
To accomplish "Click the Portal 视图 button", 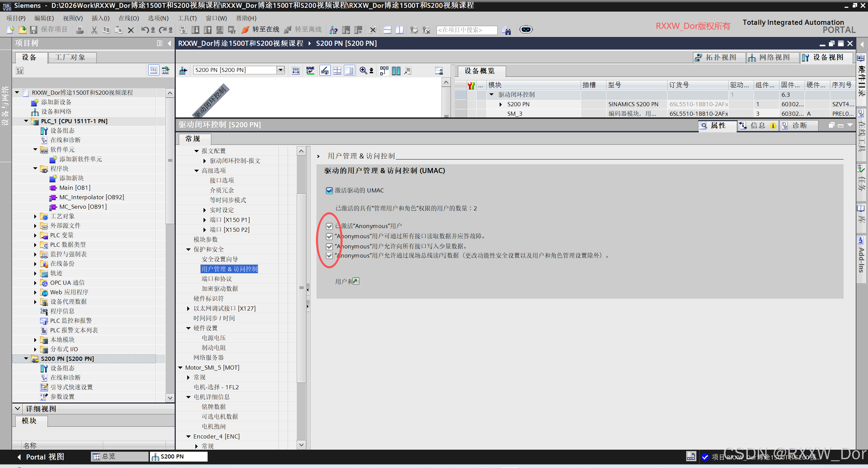I will (41, 456).
